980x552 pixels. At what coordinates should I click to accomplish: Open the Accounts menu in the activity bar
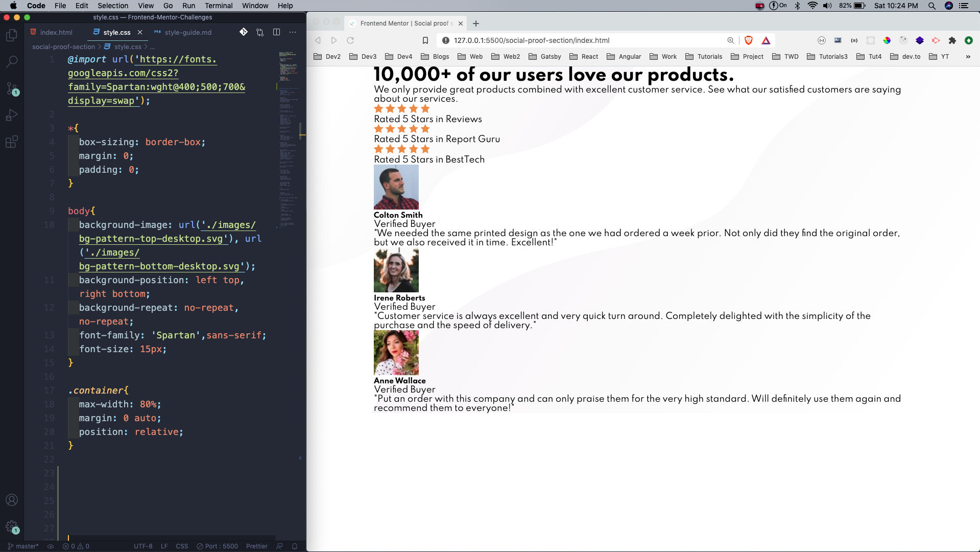click(11, 500)
